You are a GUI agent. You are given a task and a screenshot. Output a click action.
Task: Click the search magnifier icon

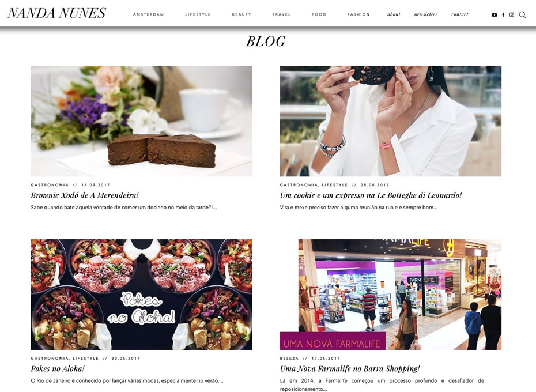click(522, 15)
